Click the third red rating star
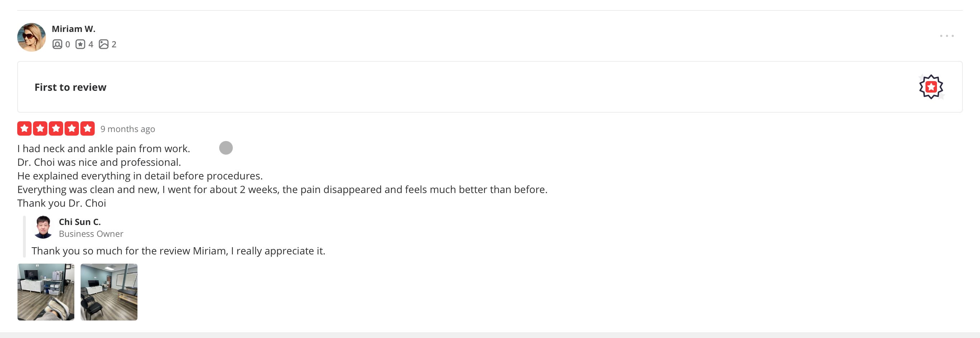The height and width of the screenshot is (338, 980). [56, 129]
